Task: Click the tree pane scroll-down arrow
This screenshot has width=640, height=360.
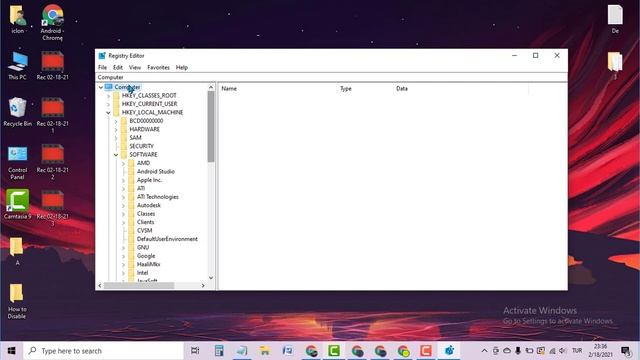Action: coord(211,278)
